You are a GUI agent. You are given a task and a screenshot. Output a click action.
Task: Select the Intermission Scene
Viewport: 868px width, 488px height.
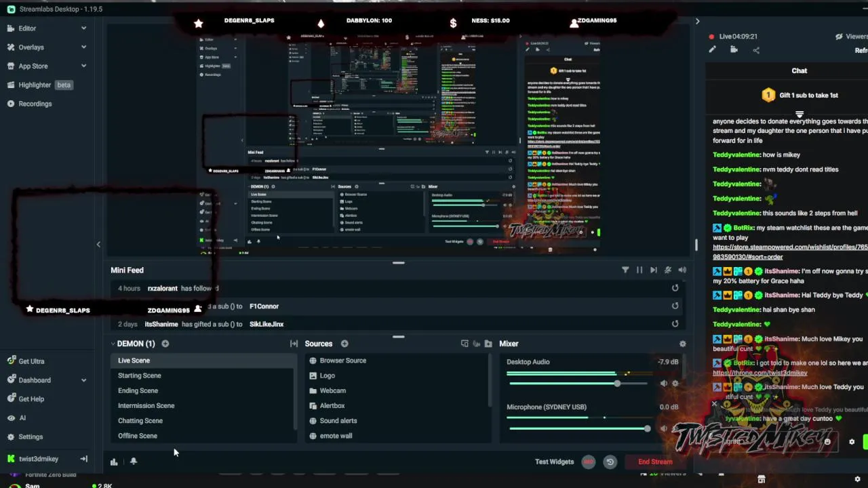pyautogui.click(x=203, y=405)
